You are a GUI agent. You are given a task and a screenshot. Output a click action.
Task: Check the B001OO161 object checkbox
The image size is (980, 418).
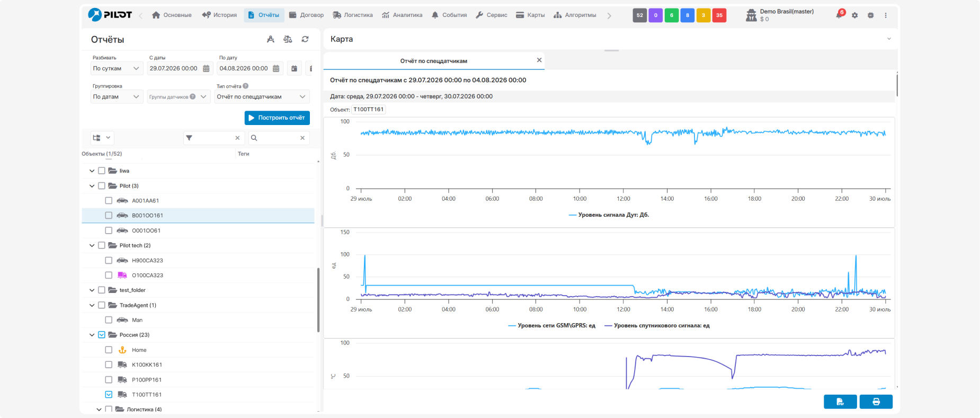tap(109, 216)
